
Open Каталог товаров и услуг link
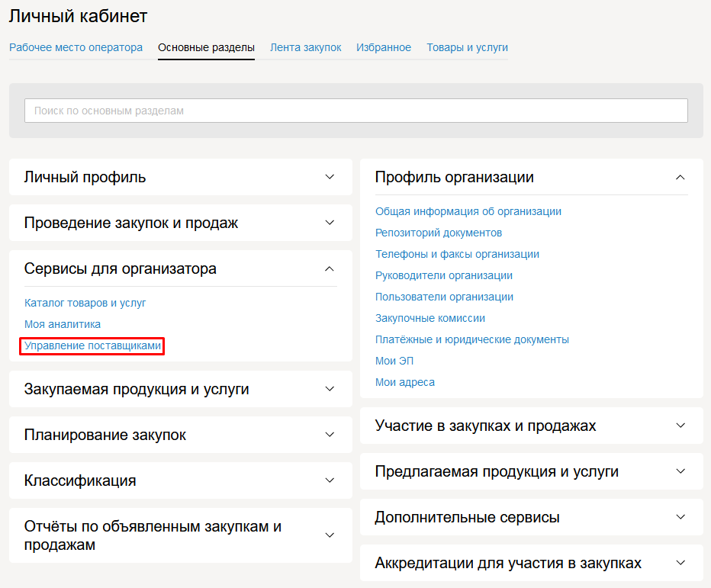(x=85, y=303)
